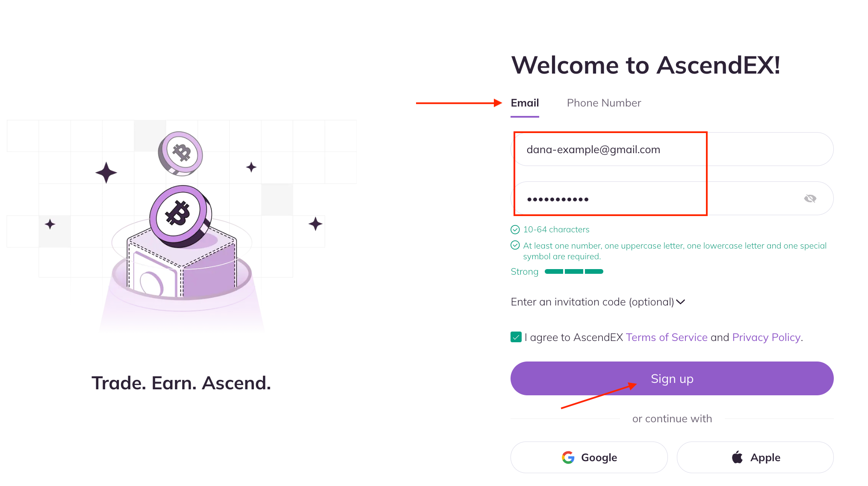
Task: Click the Strong password strength bar
Action: 574,272
